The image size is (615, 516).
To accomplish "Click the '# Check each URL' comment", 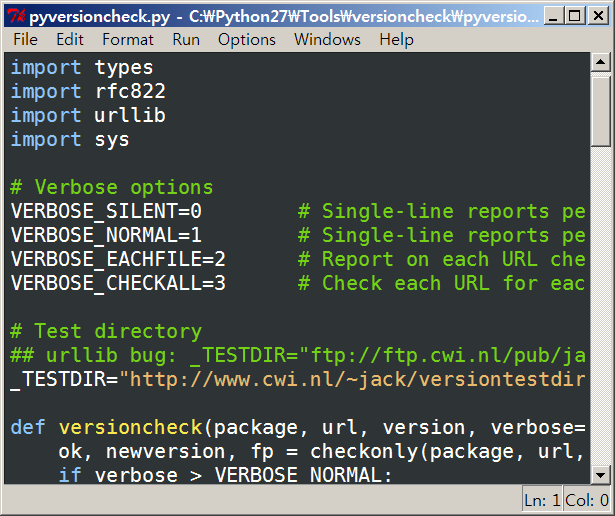I will tap(442, 283).
